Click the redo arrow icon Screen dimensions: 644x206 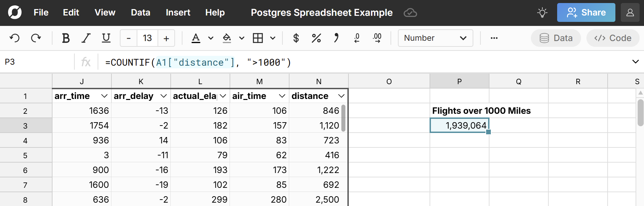[x=36, y=38]
